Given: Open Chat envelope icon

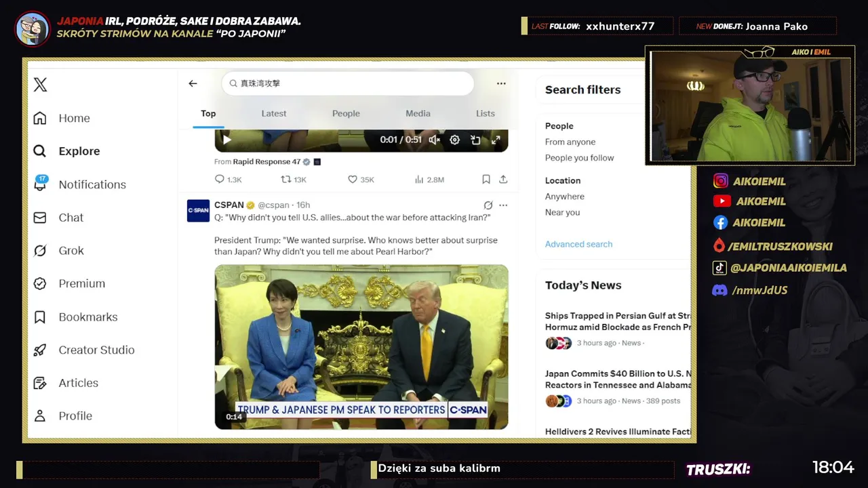Looking at the screenshot, I should coord(40,218).
